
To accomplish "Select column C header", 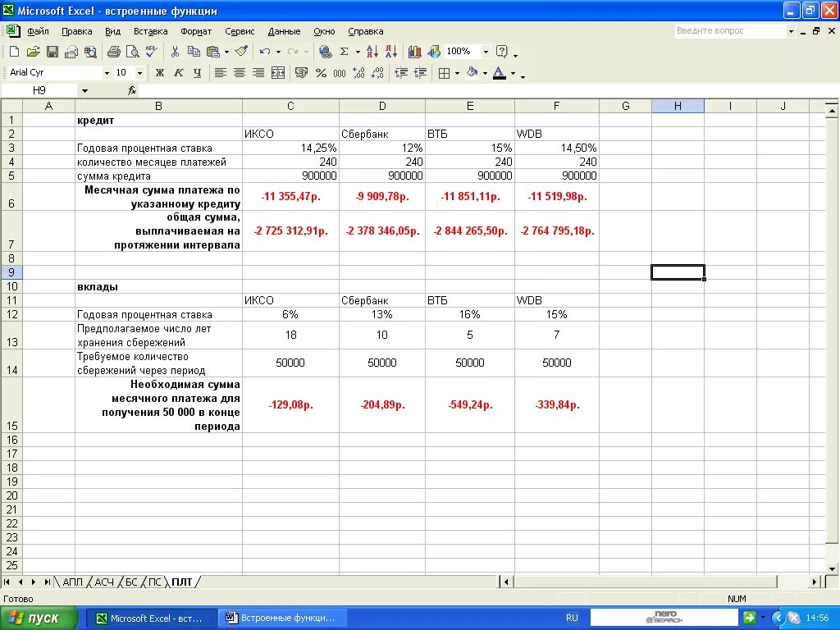I will click(290, 106).
